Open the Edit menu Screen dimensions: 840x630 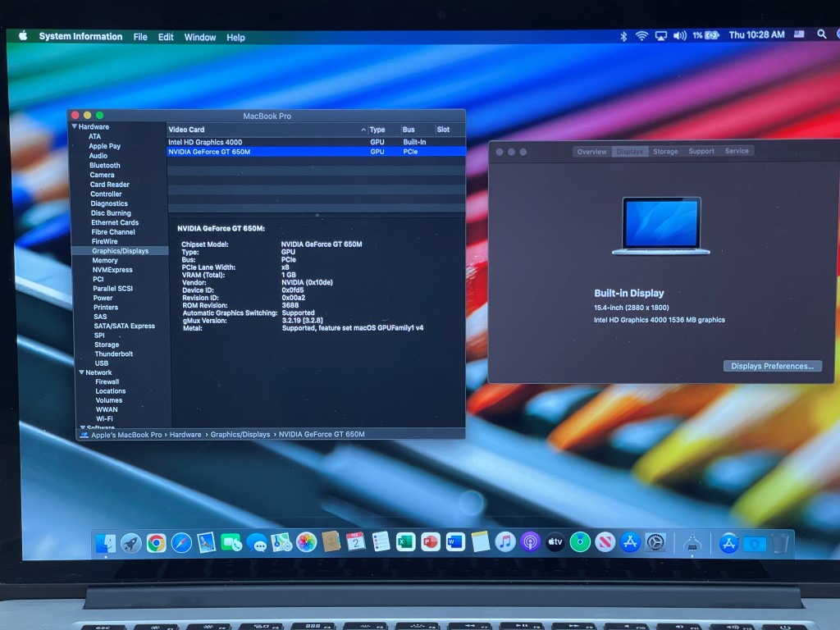pos(166,37)
